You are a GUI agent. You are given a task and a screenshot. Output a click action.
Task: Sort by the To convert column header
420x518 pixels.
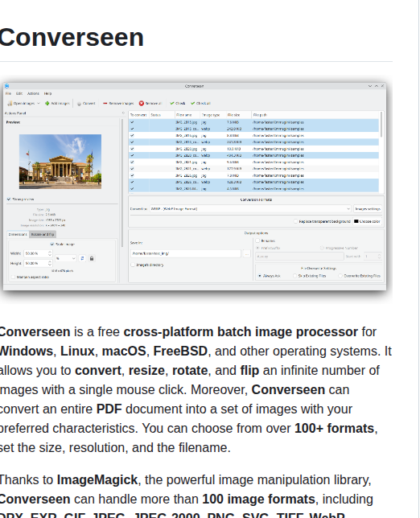pyautogui.click(x=138, y=115)
